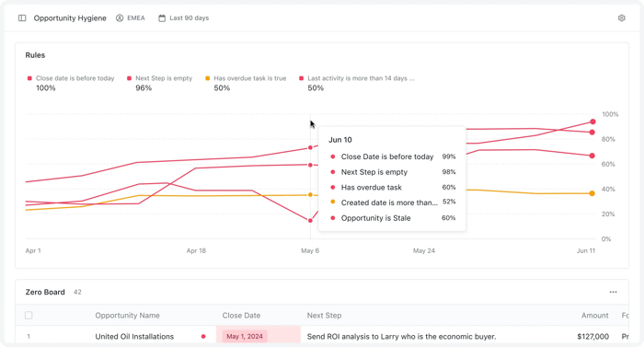
Task: Click the calendar icon beside Last 90 days
Action: coord(162,18)
